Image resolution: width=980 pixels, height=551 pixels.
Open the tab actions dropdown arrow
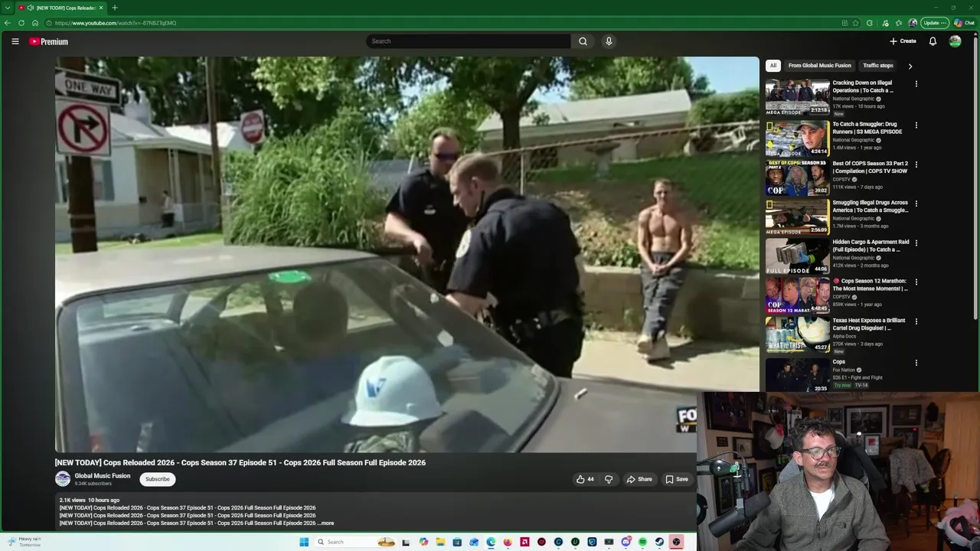tap(6, 8)
